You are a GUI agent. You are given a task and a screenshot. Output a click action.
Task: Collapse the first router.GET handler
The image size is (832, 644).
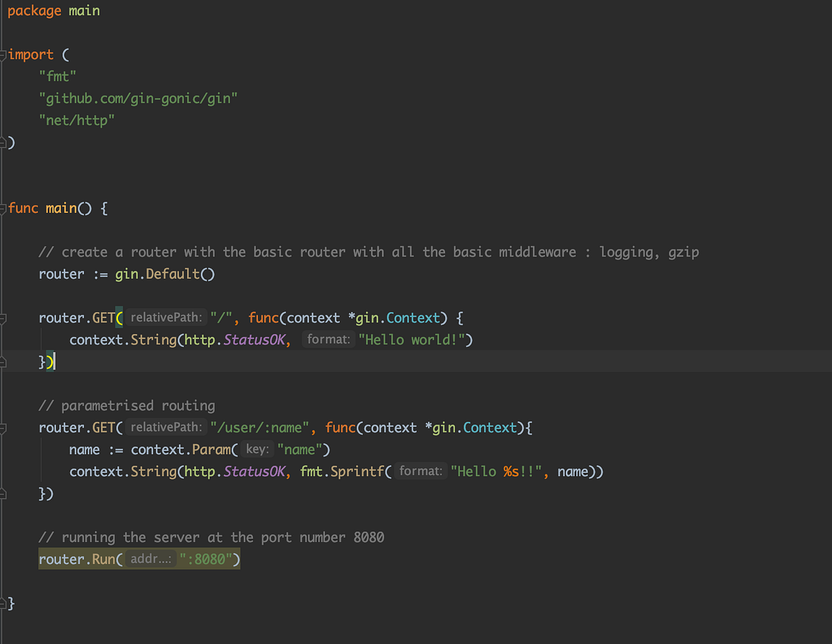click(3, 317)
